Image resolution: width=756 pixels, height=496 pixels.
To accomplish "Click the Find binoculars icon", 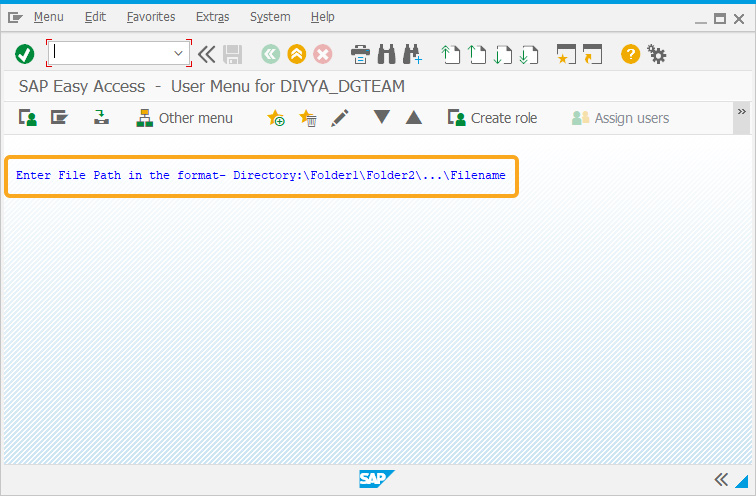I will pos(386,54).
